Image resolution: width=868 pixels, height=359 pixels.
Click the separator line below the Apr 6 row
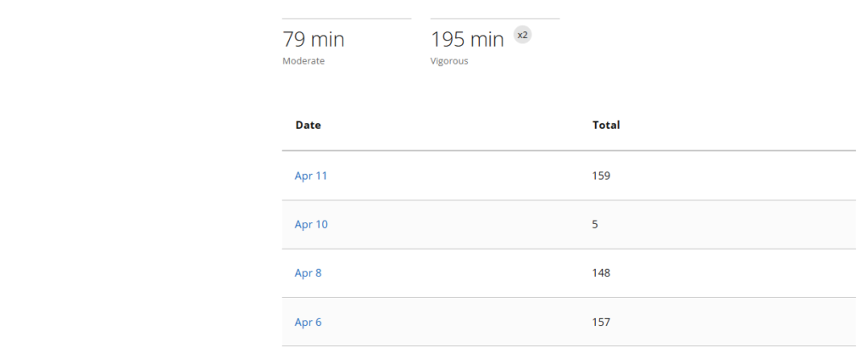coord(569,346)
